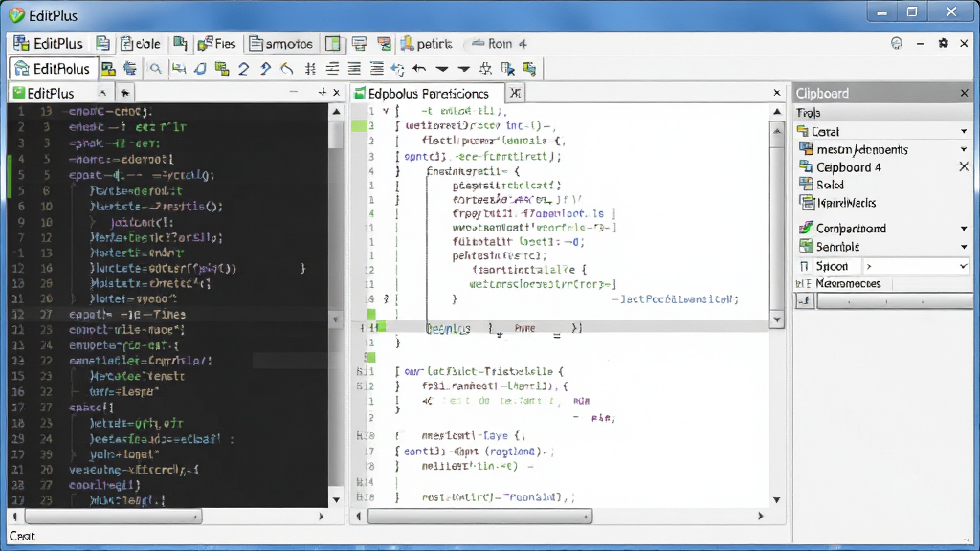The width and height of the screenshot is (980, 551).
Task: Open the 'eiole' toolbar item
Action: pos(141,44)
